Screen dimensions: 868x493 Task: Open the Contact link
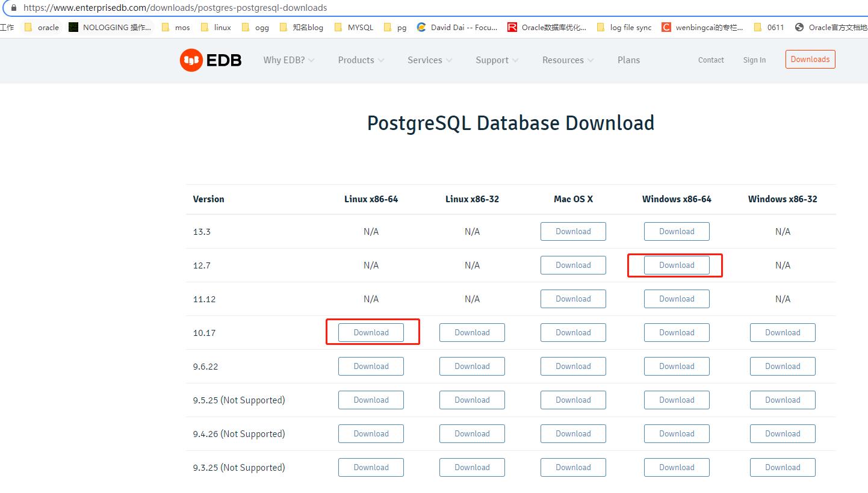click(x=711, y=60)
